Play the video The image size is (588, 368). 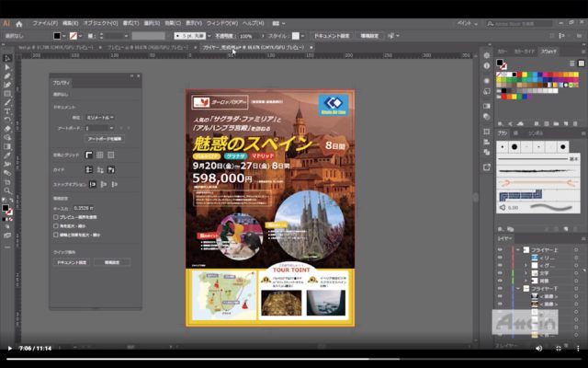tap(9, 349)
